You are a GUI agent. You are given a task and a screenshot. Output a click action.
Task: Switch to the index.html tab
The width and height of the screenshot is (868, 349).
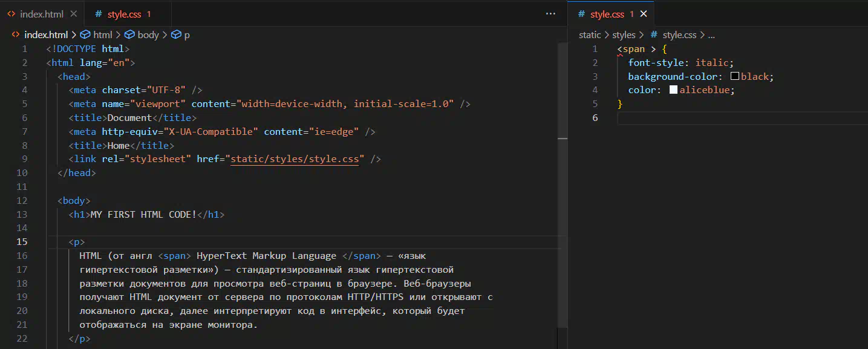pos(42,14)
